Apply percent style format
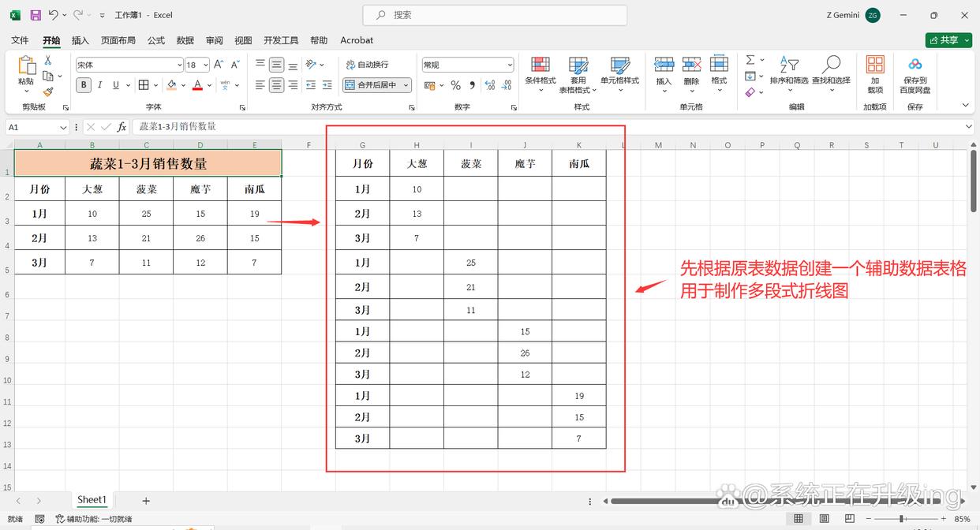The width and height of the screenshot is (980, 530). [457, 85]
